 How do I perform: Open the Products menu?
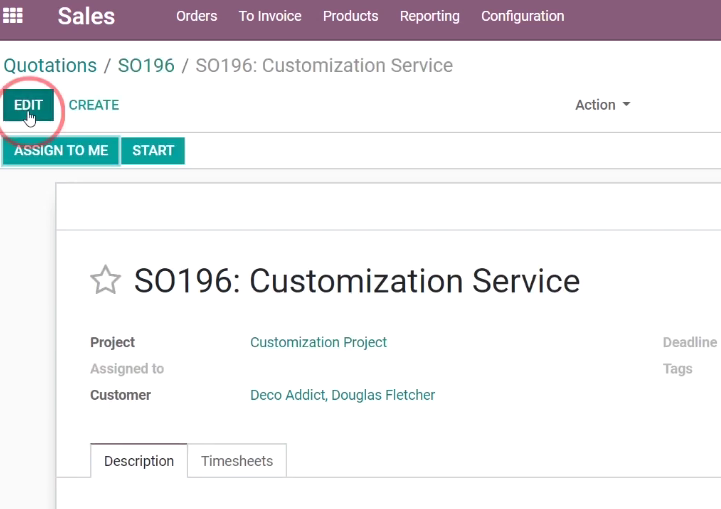click(350, 16)
